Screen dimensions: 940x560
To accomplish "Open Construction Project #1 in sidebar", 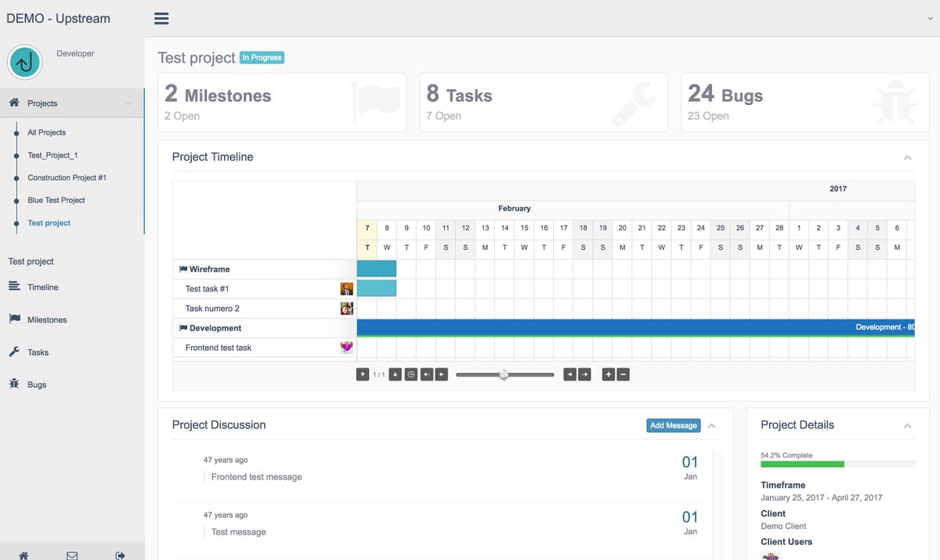I will tap(67, 178).
